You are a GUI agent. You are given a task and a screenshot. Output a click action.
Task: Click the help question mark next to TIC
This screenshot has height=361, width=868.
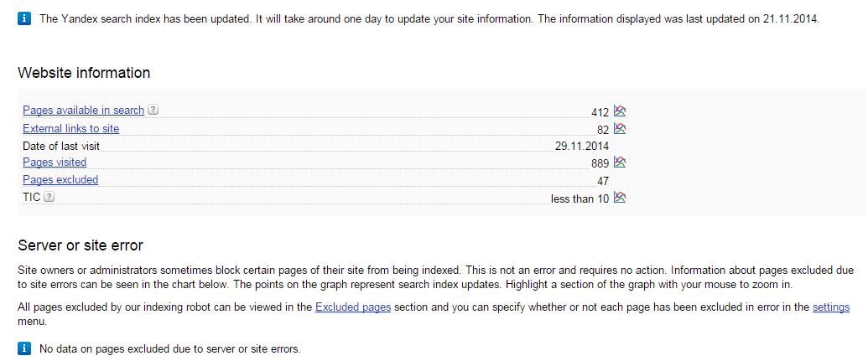click(x=49, y=196)
